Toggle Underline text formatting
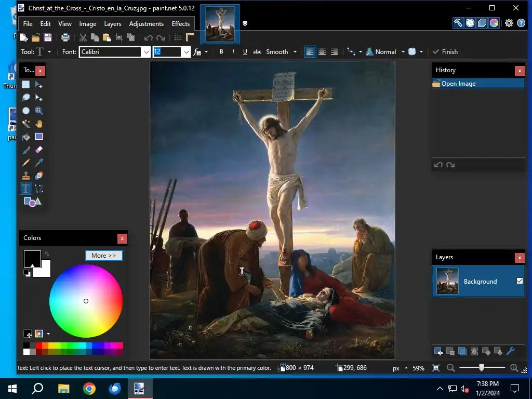This screenshot has height=399, width=532. pyautogui.click(x=245, y=52)
